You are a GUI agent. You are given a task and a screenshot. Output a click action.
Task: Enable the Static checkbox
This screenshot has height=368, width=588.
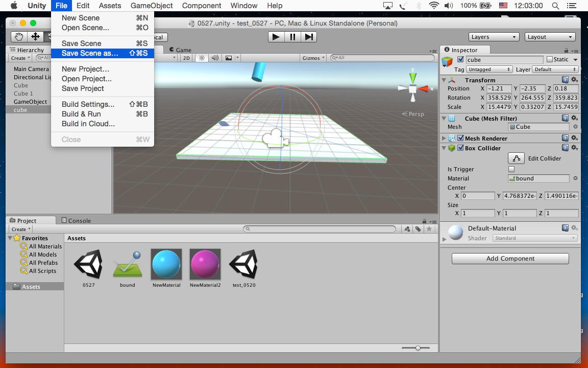pyautogui.click(x=550, y=59)
